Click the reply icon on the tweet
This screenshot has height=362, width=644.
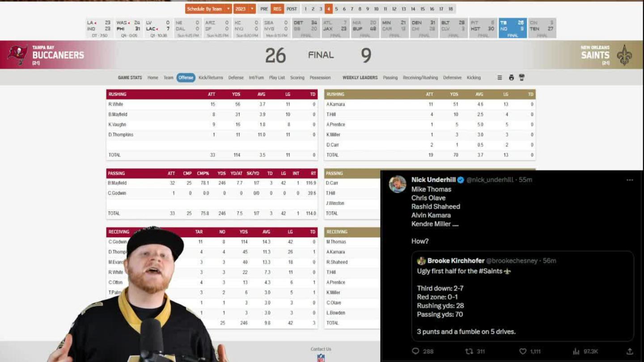[415, 351]
